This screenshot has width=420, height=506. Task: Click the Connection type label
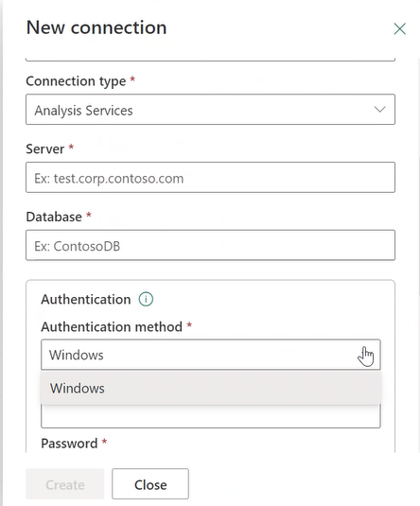76,81
